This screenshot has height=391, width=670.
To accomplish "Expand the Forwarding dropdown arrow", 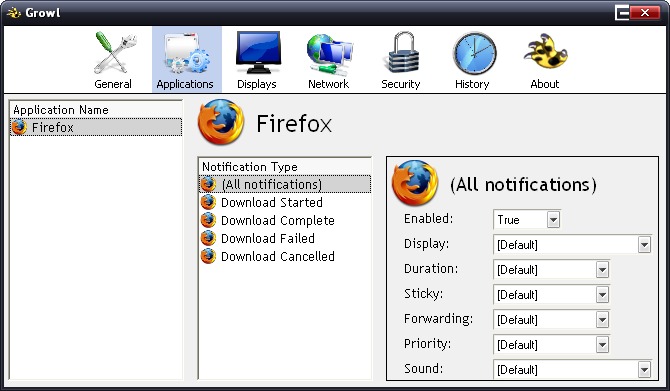I will coord(602,320).
